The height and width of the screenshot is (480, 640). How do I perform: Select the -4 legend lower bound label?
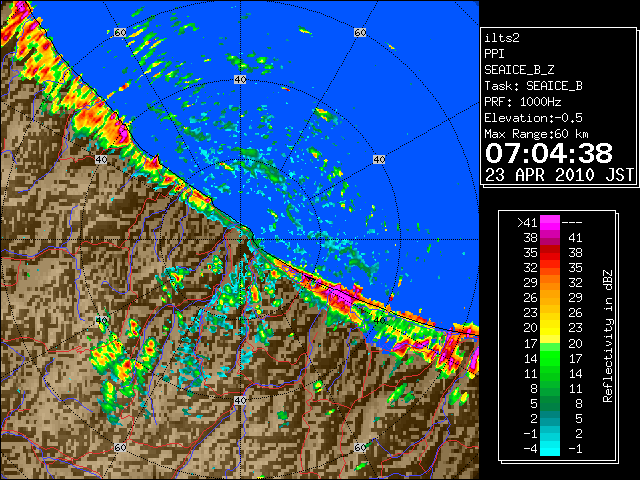click(530, 449)
